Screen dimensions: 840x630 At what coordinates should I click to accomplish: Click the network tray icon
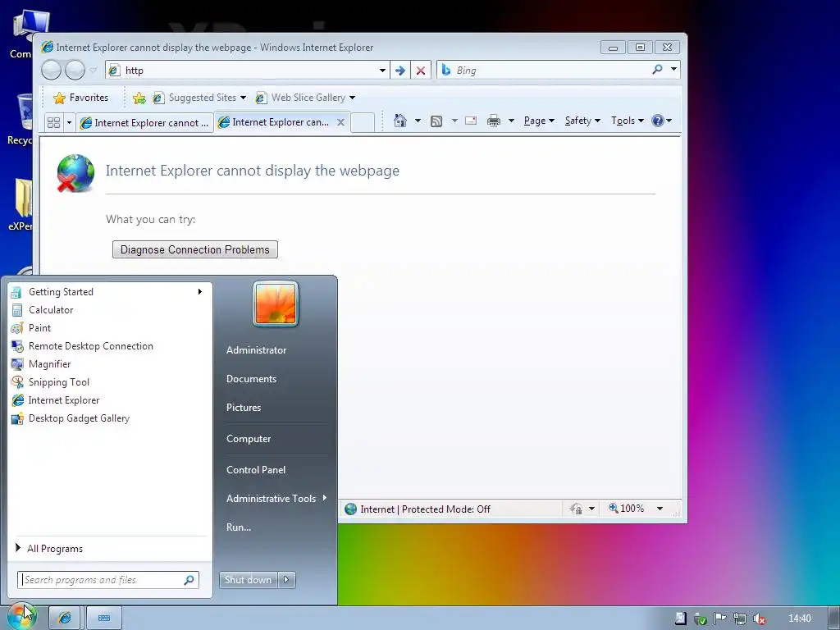(740, 619)
